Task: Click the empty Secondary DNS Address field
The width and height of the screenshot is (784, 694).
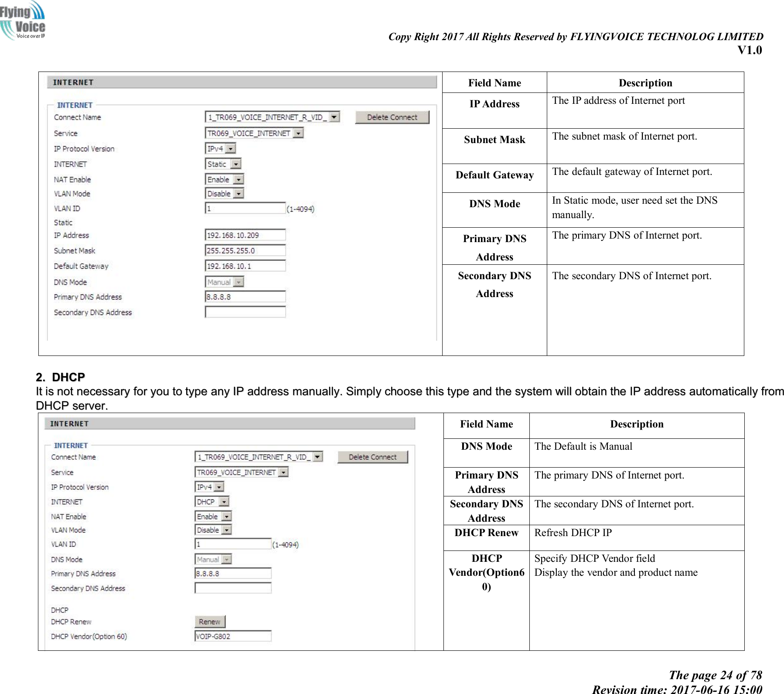Action: tap(244, 312)
